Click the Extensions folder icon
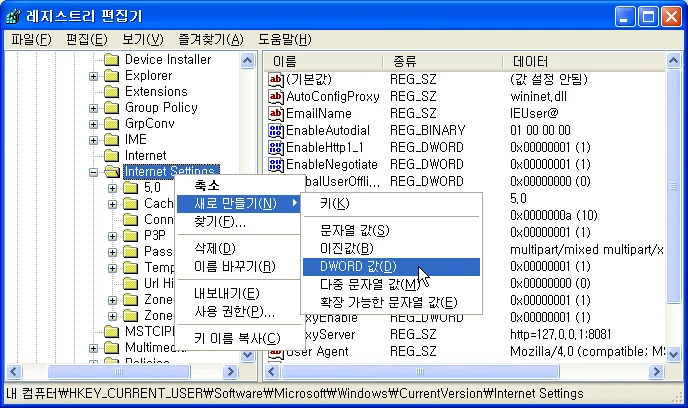688x408 pixels. [112, 91]
